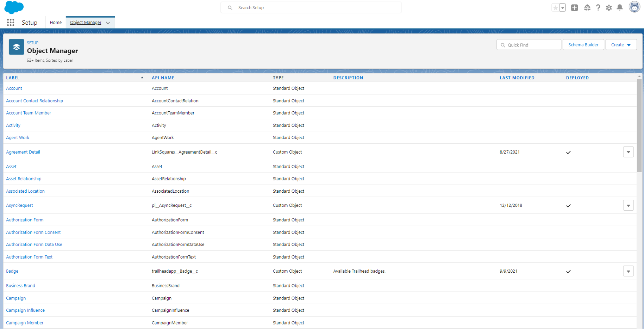Viewport: 644px width, 329px height.
Task: Open the Badge object link
Action: pos(12,271)
